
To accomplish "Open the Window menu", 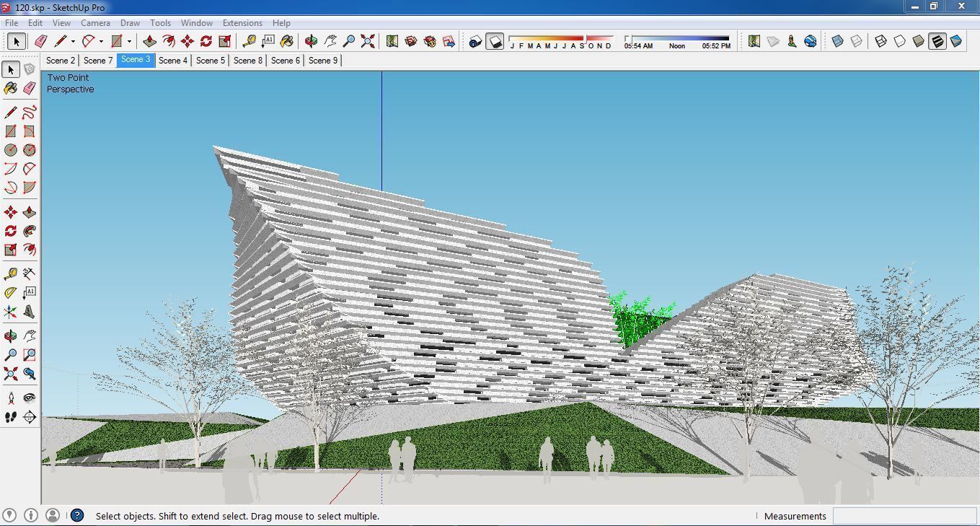I will (196, 23).
